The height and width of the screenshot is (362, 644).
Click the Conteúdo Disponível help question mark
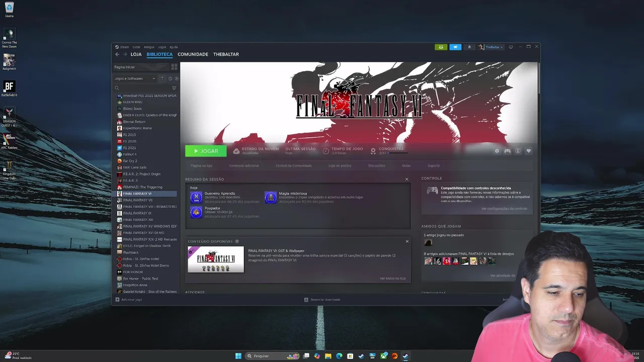tap(237, 241)
